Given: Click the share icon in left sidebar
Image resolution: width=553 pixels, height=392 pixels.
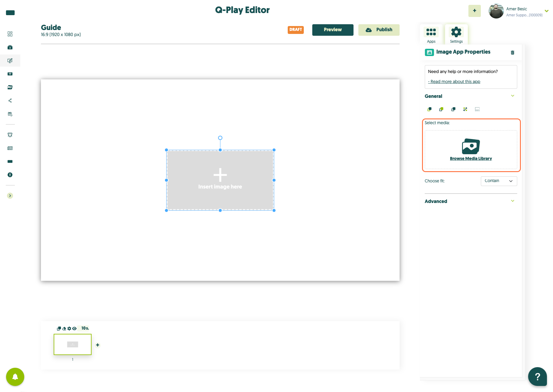Looking at the screenshot, I should pos(10,101).
